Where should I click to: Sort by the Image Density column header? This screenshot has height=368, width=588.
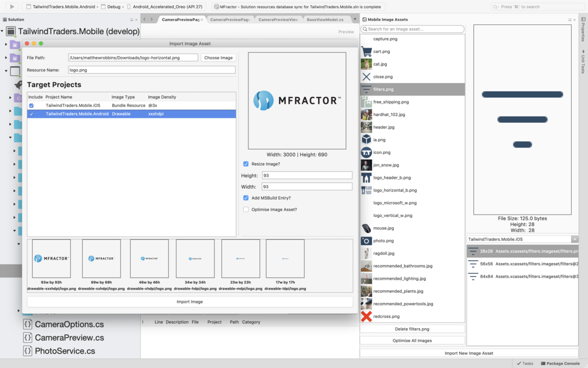pos(161,97)
